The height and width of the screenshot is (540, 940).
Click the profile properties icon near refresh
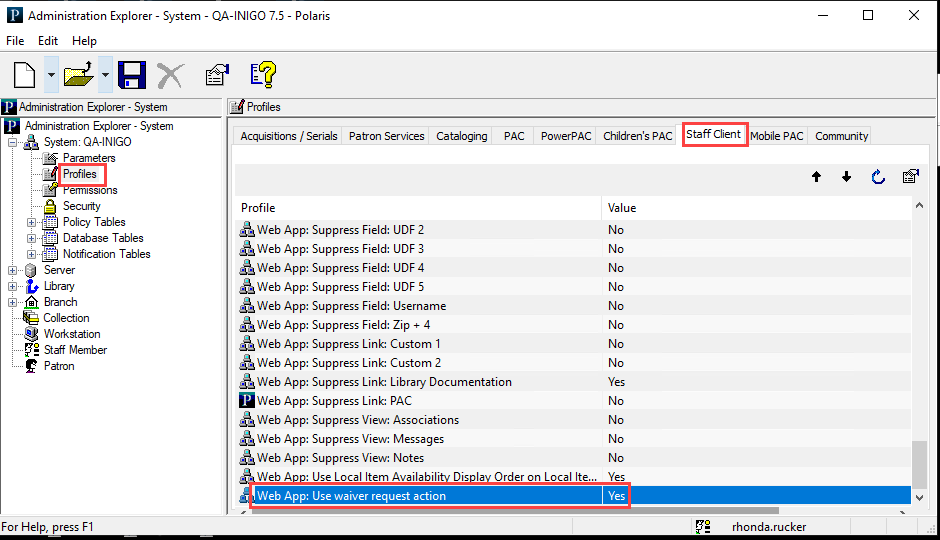911,177
